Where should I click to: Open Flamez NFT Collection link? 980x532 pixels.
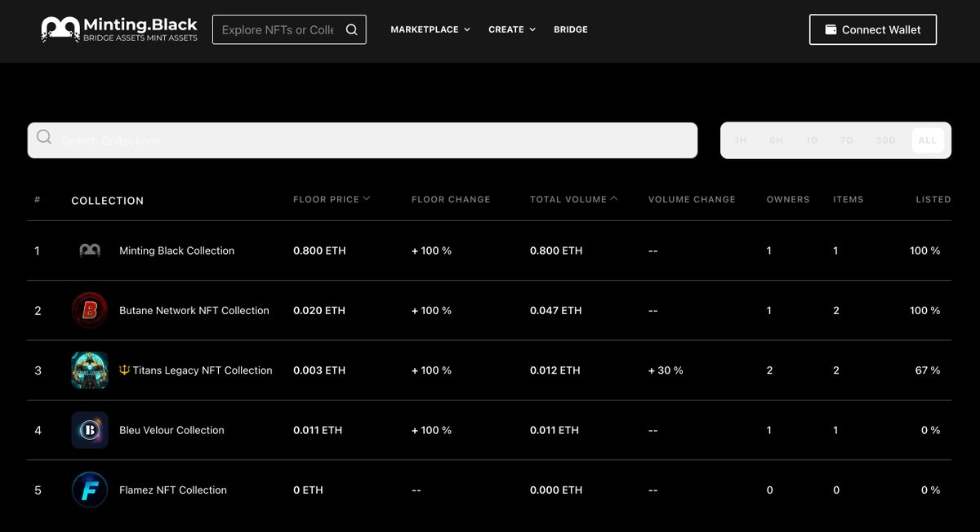point(173,490)
